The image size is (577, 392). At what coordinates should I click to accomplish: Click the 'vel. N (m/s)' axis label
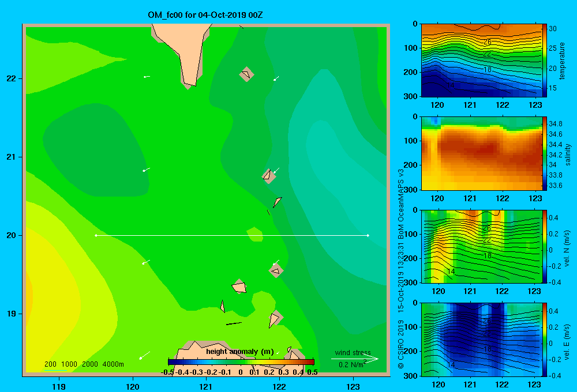pyautogui.click(x=567, y=248)
